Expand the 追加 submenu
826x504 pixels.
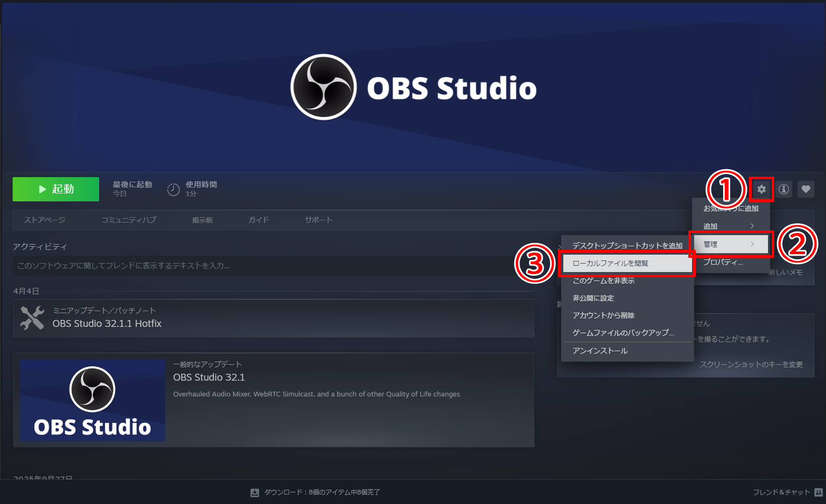[731, 226]
